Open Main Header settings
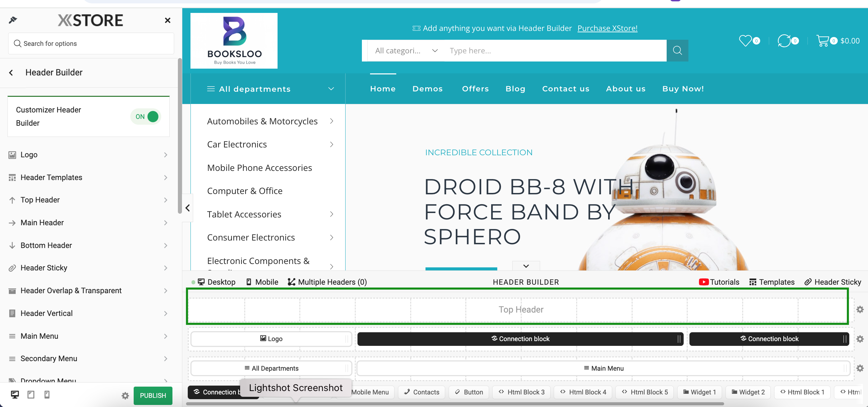Screen dimensions: 868x407 88,223
